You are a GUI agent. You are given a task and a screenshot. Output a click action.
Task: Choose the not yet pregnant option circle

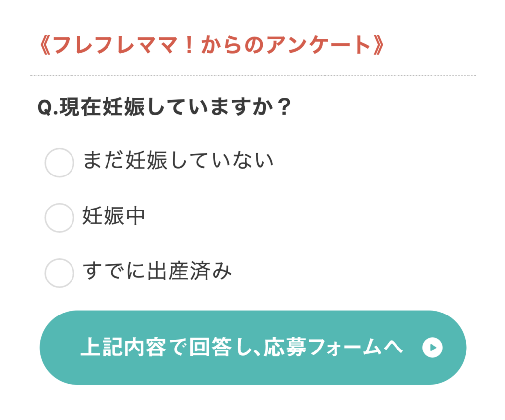[60, 162]
